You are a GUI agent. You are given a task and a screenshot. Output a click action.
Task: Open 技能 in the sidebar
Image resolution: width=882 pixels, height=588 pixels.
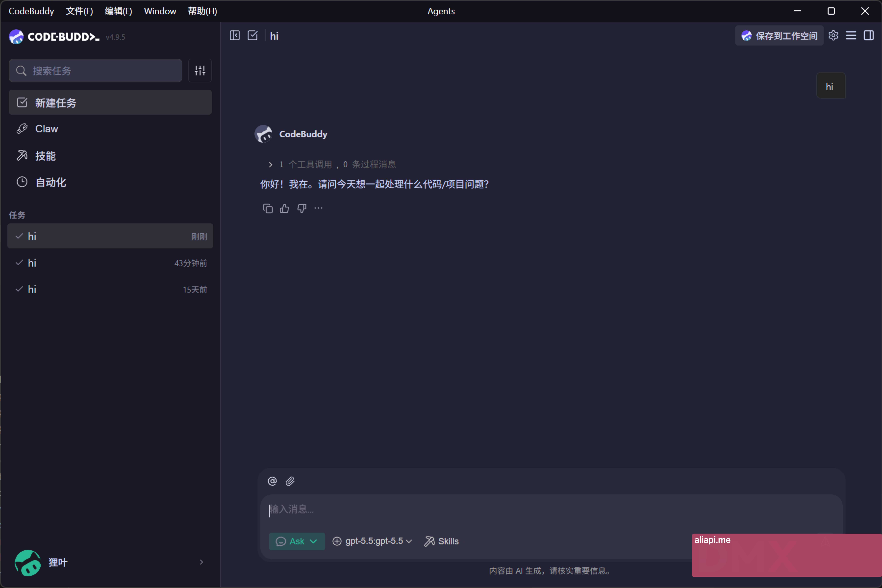pos(110,156)
